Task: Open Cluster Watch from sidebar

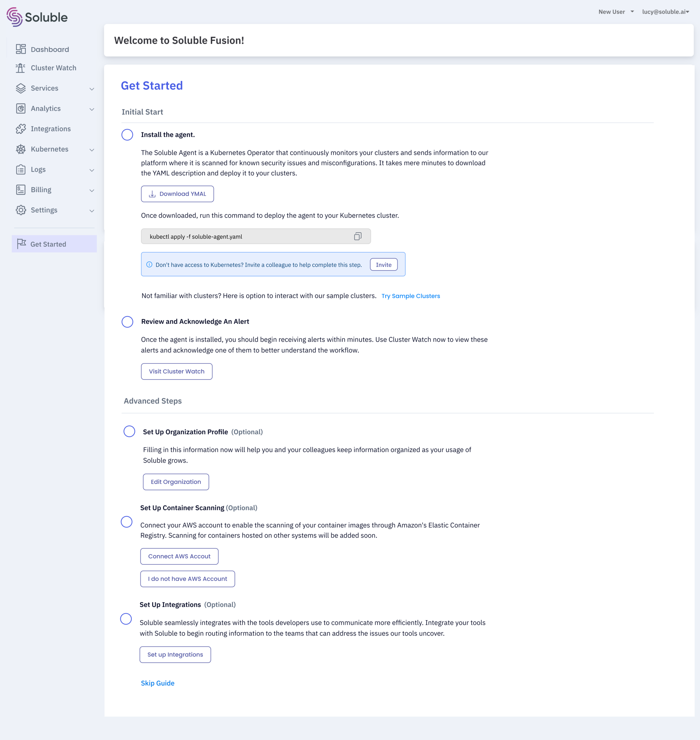Action: click(53, 68)
